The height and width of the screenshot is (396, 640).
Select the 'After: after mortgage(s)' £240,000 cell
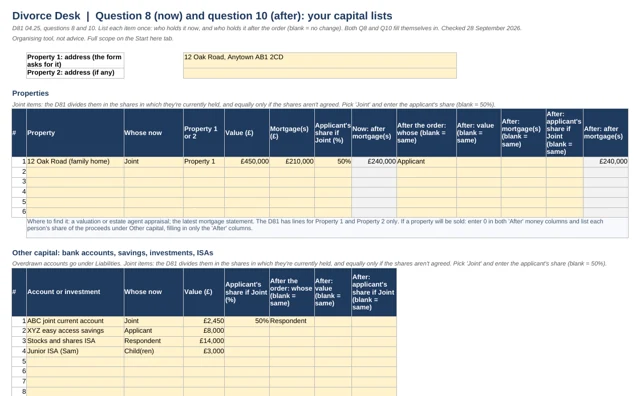pos(606,162)
